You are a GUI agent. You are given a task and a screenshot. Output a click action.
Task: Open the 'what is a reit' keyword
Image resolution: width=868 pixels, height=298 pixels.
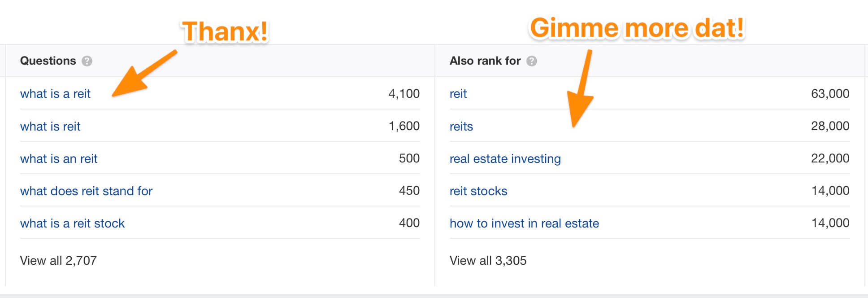coord(55,94)
